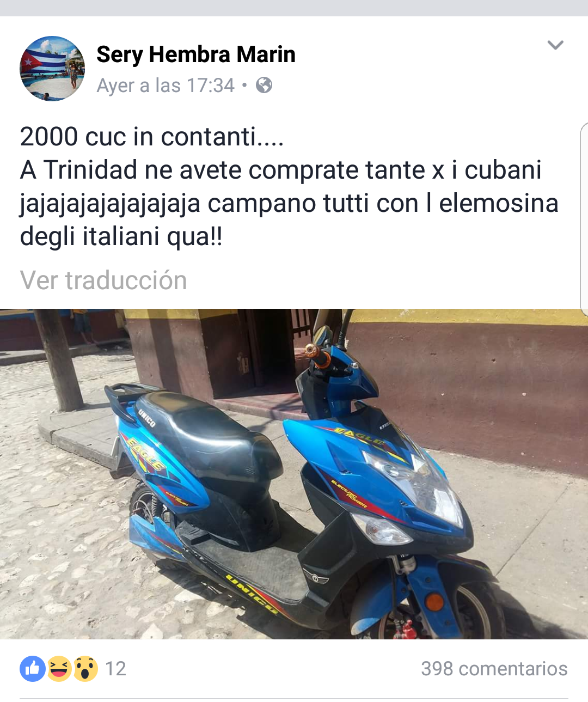
Task: Open the post options chevron menu
Action: (555, 45)
